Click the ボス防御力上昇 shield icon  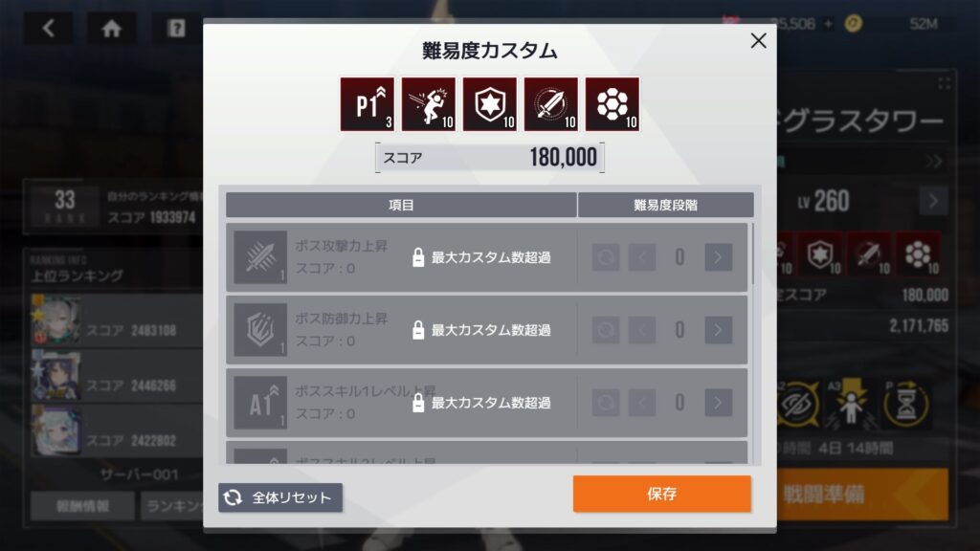(260, 330)
